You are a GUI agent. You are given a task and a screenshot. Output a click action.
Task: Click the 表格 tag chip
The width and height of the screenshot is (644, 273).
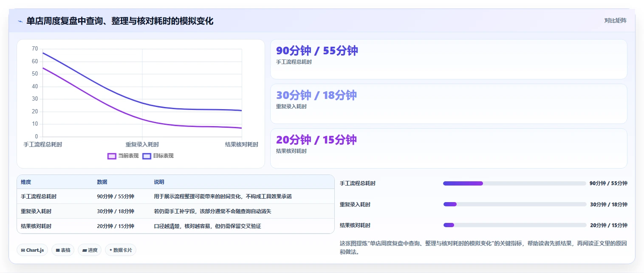pyautogui.click(x=63, y=250)
